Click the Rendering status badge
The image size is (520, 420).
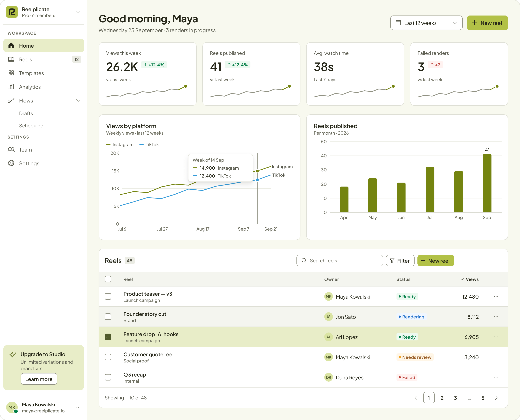[411, 317]
